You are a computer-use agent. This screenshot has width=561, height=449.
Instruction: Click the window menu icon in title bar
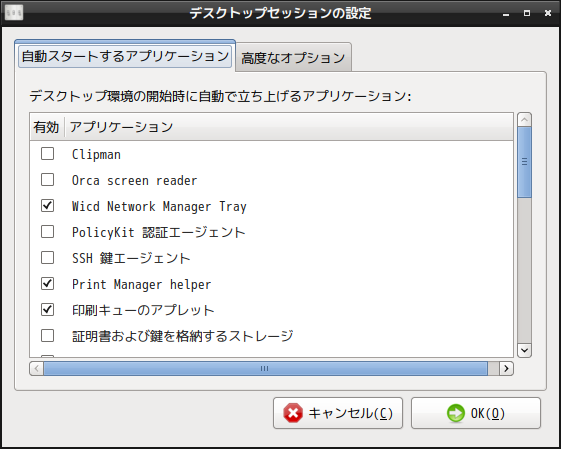[14, 13]
